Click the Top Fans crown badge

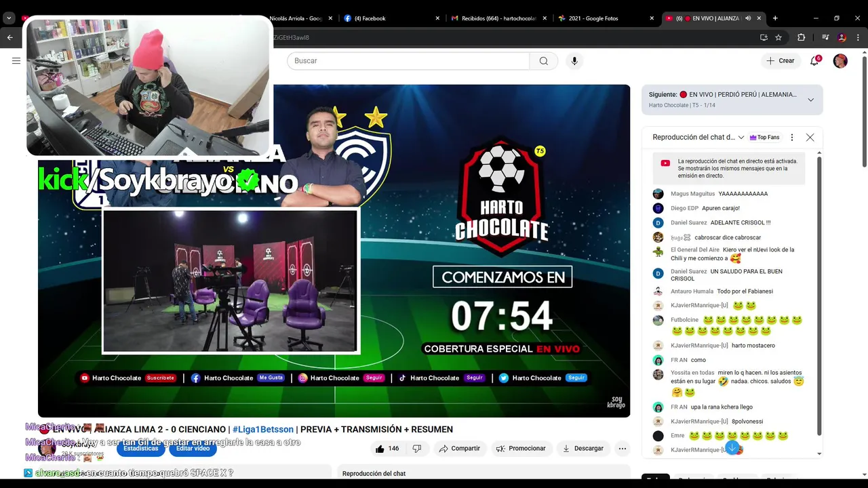pos(764,138)
